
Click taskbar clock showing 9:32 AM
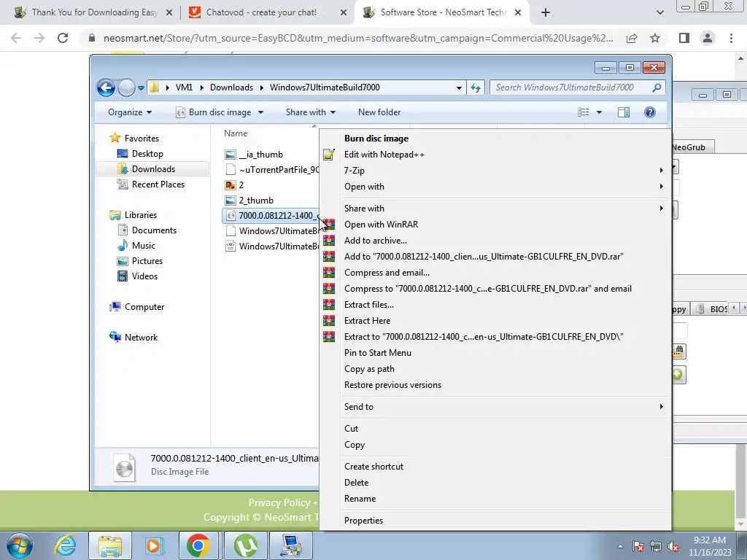click(709, 546)
